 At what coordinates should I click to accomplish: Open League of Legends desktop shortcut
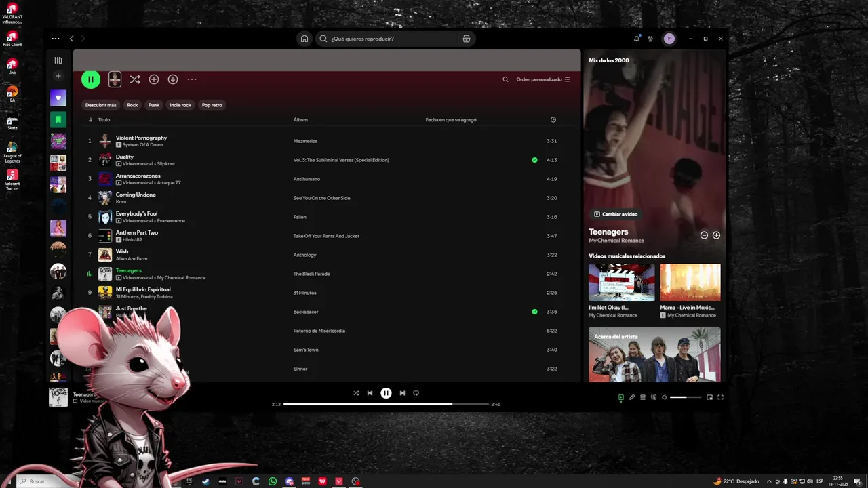click(x=12, y=152)
